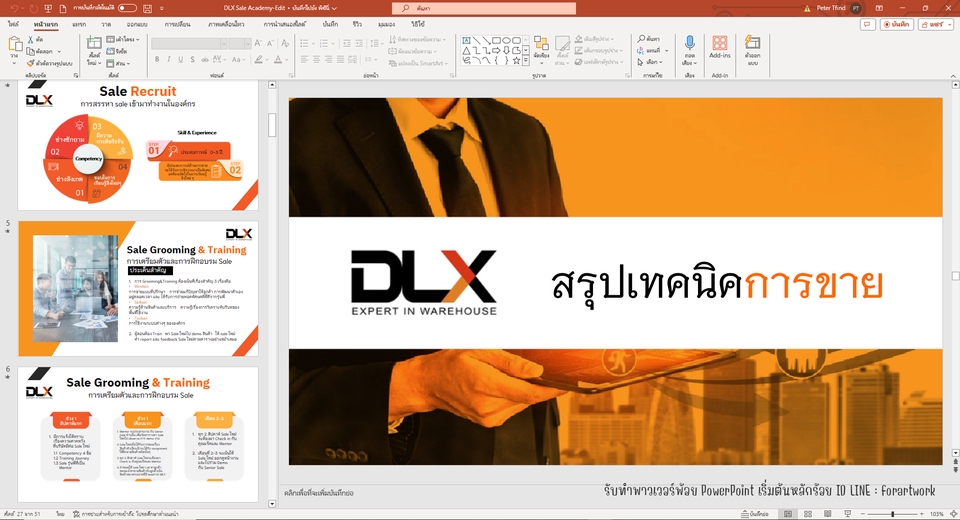
Task: Click the search box in title bar
Action: tap(484, 8)
